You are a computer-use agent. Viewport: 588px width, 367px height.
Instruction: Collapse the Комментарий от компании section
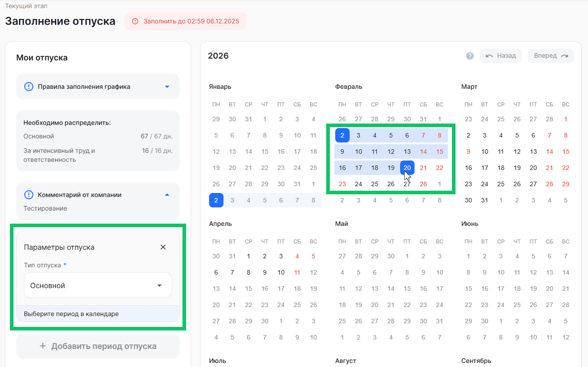[167, 195]
